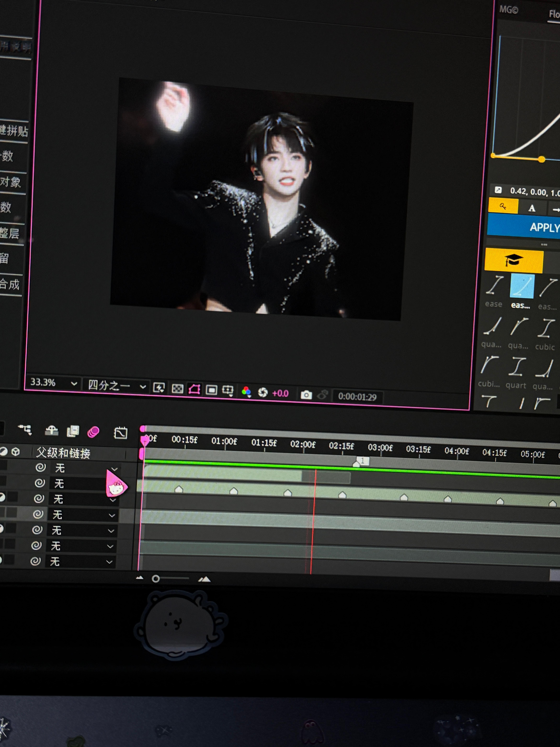
Task: Open the 33.3% magnification dropdown
Action: pyautogui.click(x=54, y=383)
